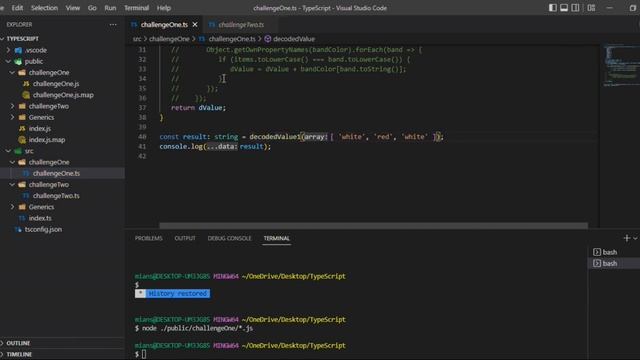This screenshot has height=360, width=640.
Task: Click decodedValue symbol breadcrumb
Action: (x=293, y=39)
